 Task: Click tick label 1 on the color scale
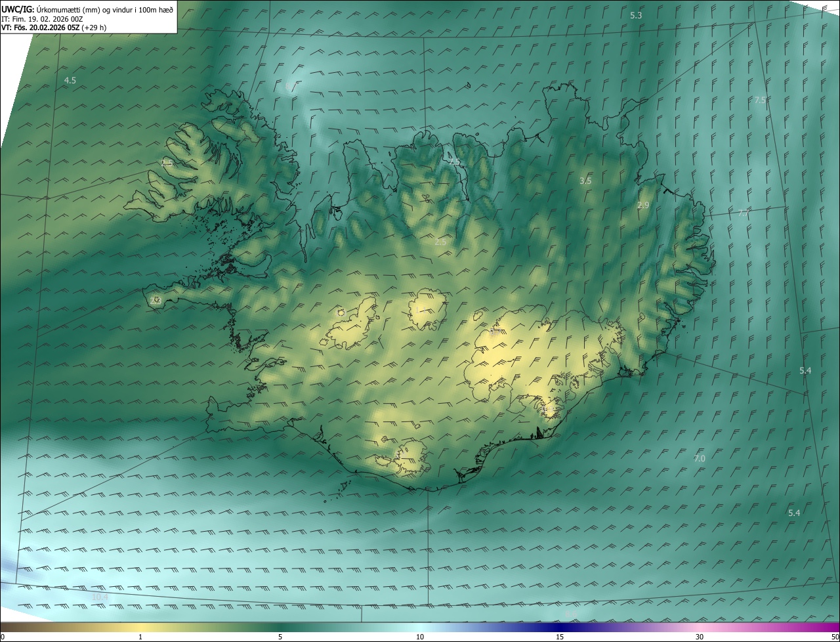tap(140, 637)
